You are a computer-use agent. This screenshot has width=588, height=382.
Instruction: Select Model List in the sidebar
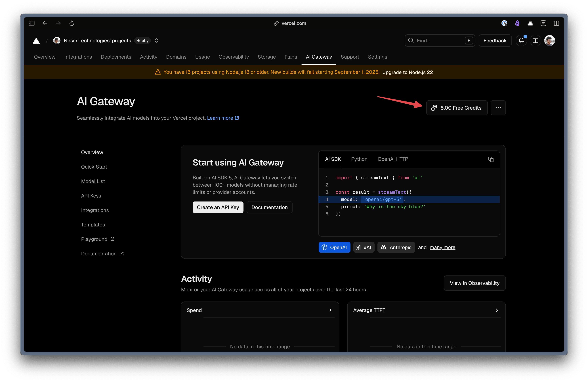pyautogui.click(x=93, y=181)
